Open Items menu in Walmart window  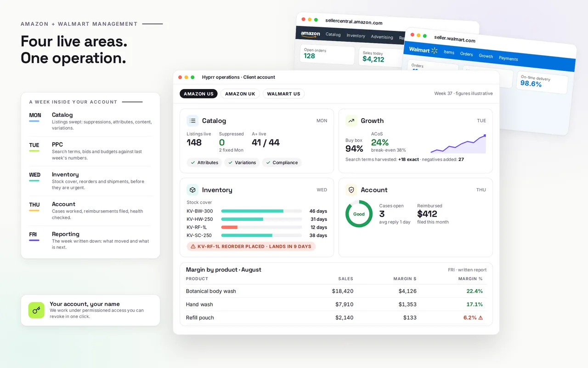coord(449,52)
